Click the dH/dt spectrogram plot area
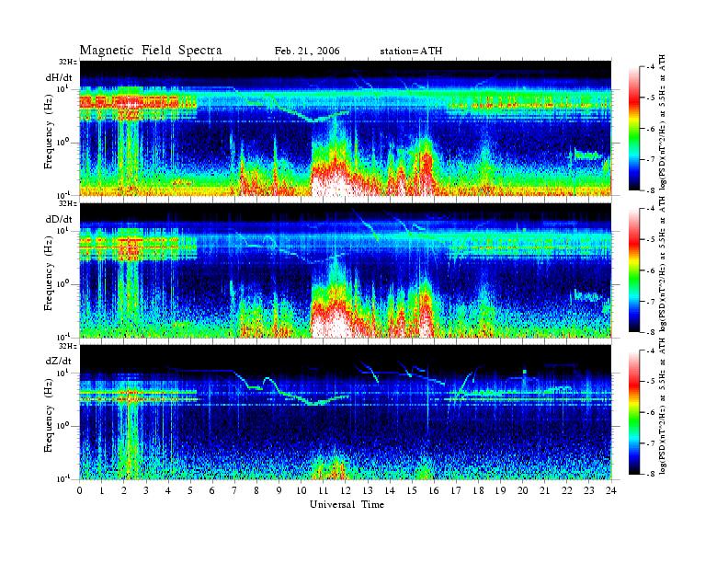 coord(346,128)
